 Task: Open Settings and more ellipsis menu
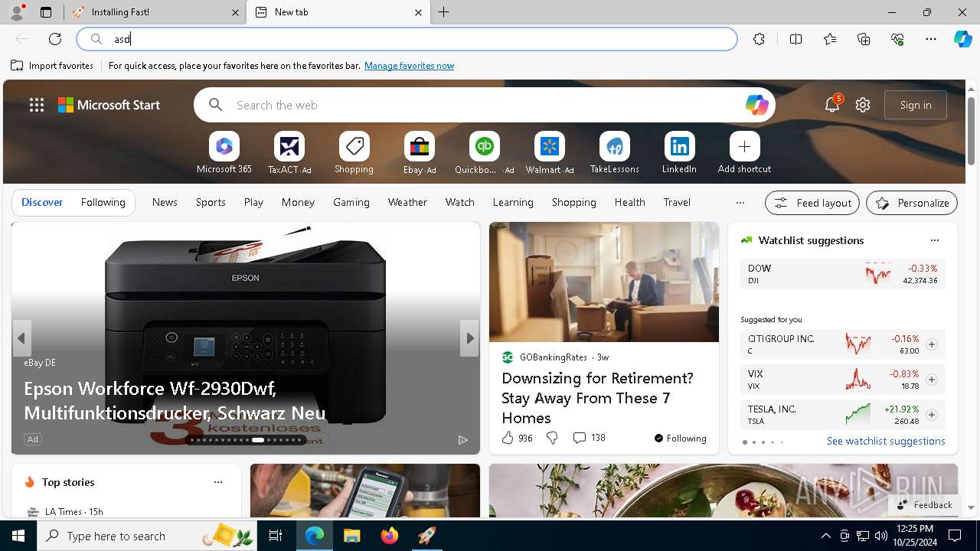931,39
